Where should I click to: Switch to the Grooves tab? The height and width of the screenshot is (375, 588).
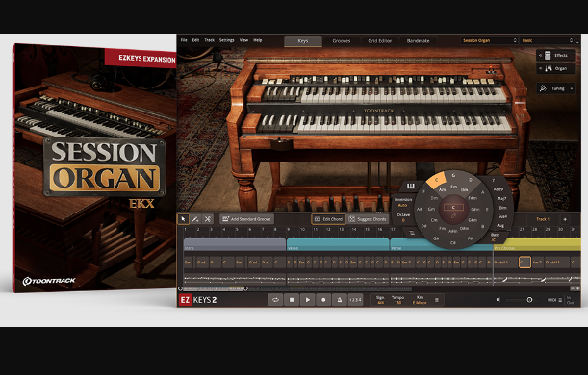pos(342,41)
